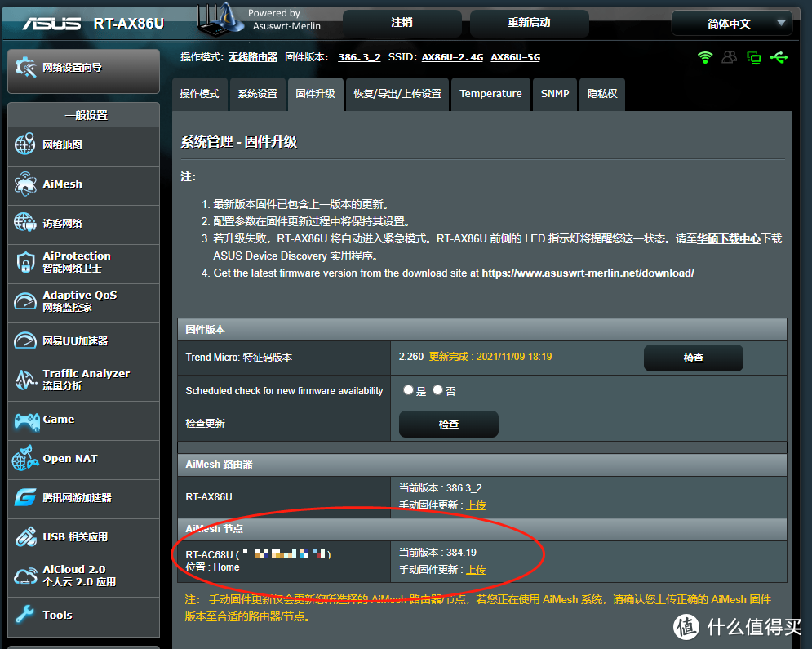Click the USB device status icon

(777, 57)
